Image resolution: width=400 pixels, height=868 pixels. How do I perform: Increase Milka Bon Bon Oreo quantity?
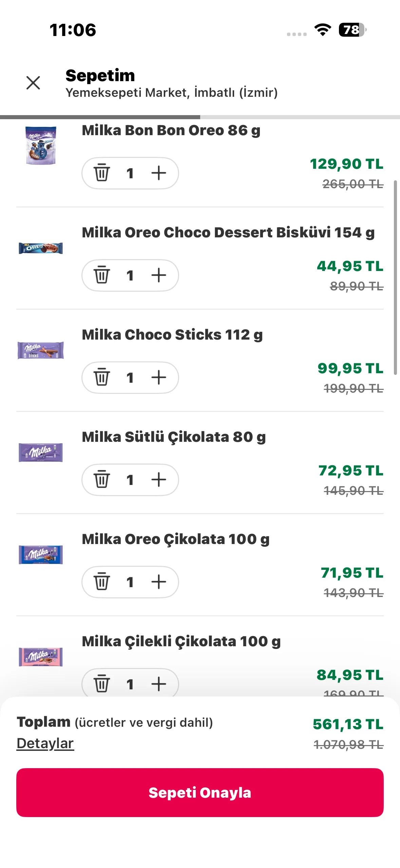point(158,173)
